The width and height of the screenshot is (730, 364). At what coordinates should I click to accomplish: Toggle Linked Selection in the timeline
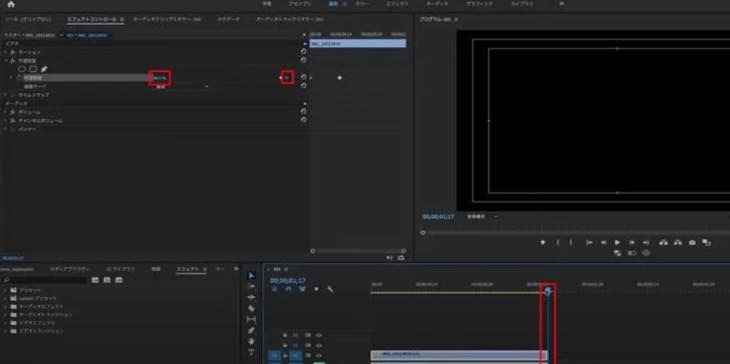point(302,289)
